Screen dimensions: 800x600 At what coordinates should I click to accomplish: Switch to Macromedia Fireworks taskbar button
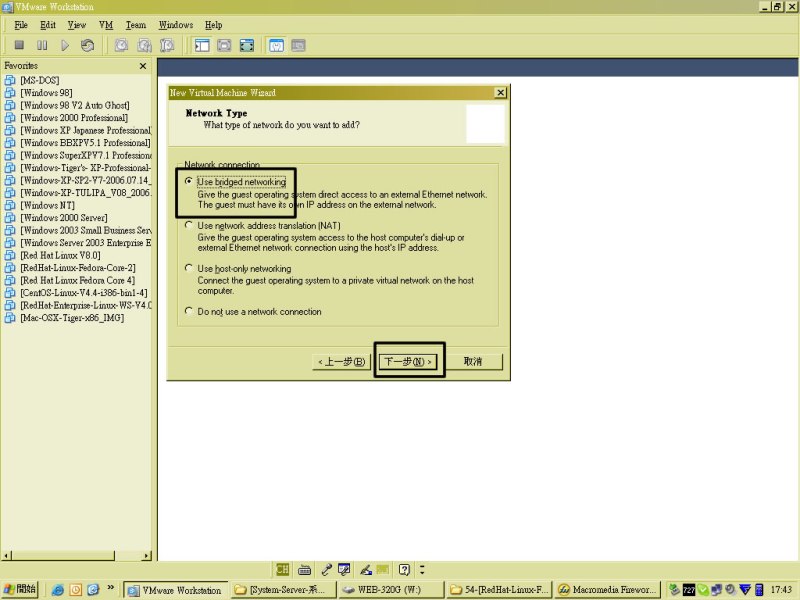pos(607,590)
